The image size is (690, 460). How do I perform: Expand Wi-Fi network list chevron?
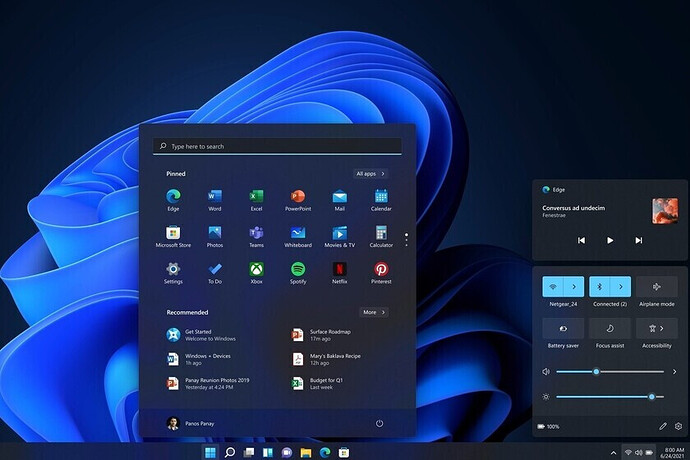[574, 287]
